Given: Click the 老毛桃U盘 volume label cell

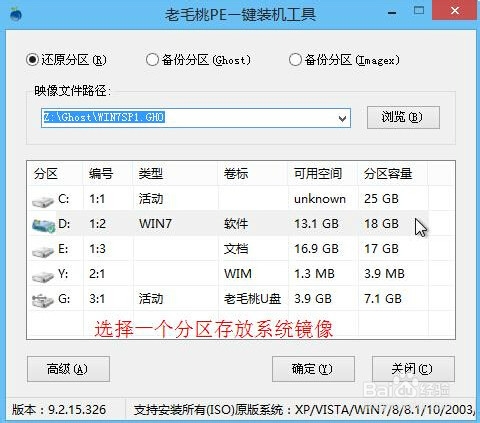Looking at the screenshot, I should coord(252,299).
